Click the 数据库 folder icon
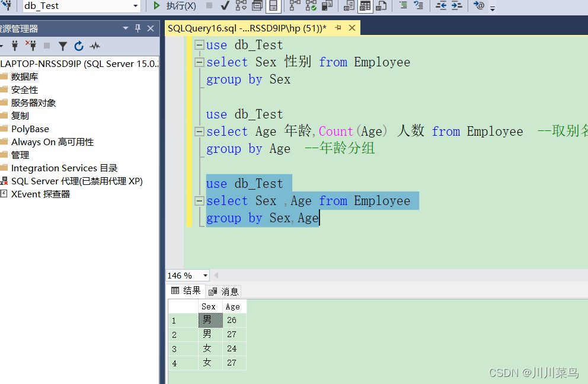Image resolution: width=588 pixels, height=384 pixels. pyautogui.click(x=4, y=76)
